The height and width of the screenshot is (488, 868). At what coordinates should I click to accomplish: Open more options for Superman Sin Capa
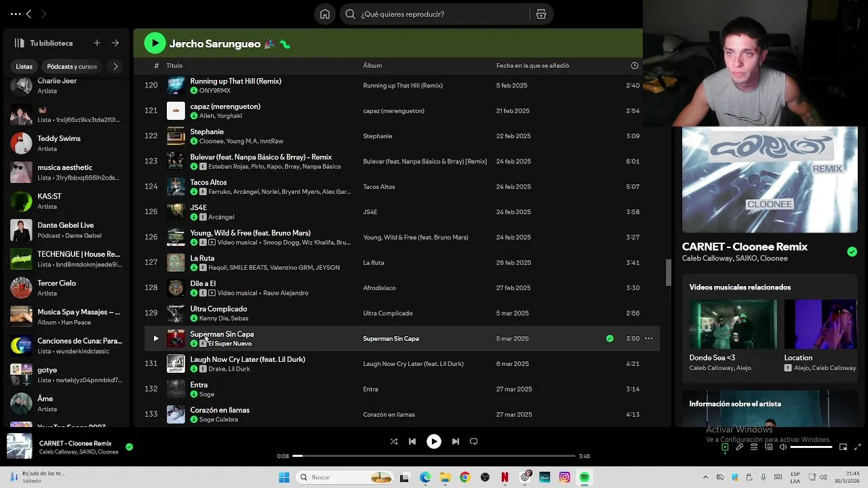point(648,338)
